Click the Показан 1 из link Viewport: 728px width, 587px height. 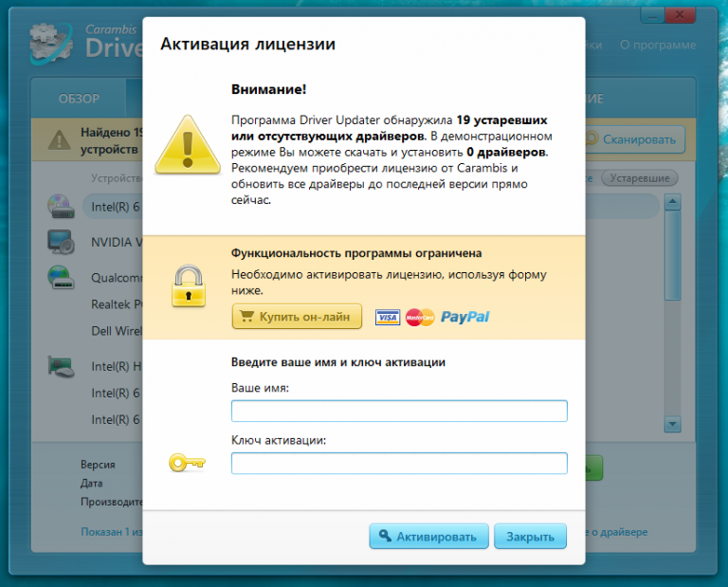click(112, 532)
